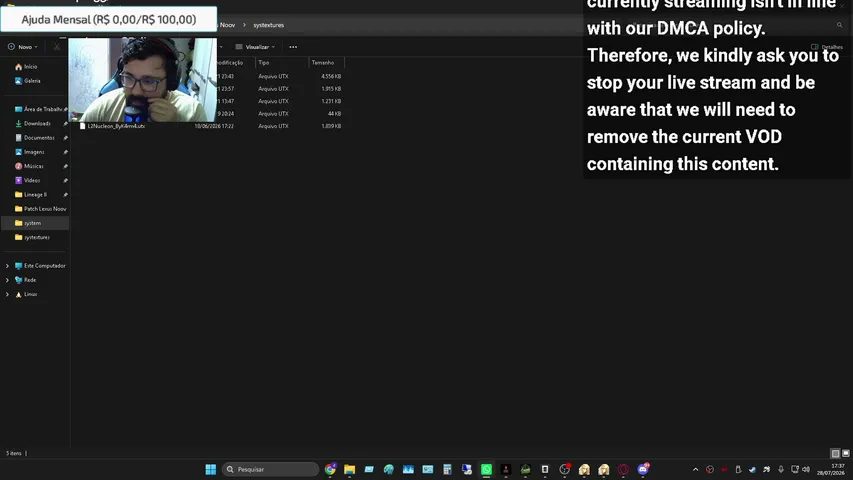Open the Photos app taskbar icon
The height and width of the screenshot is (480, 853).
[408, 469]
